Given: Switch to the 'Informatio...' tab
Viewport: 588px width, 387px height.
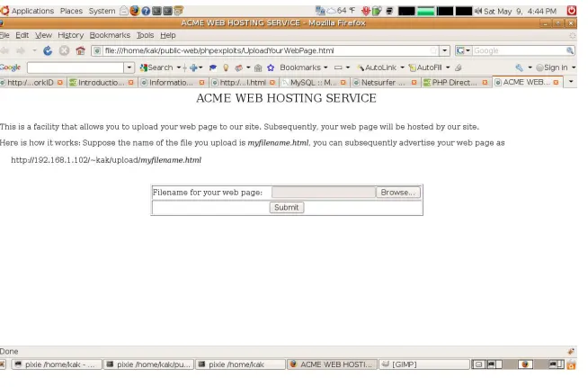Looking at the screenshot, I should click(171, 82).
